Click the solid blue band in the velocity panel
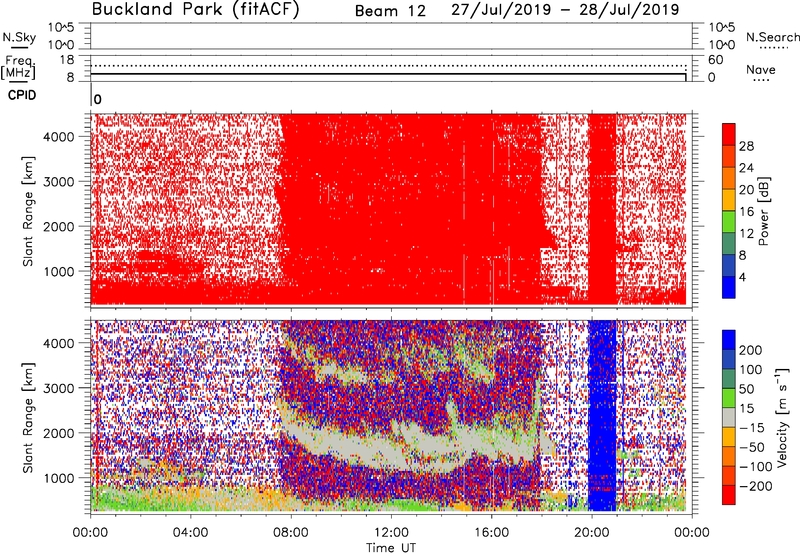The image size is (800, 554). (x=602, y=416)
